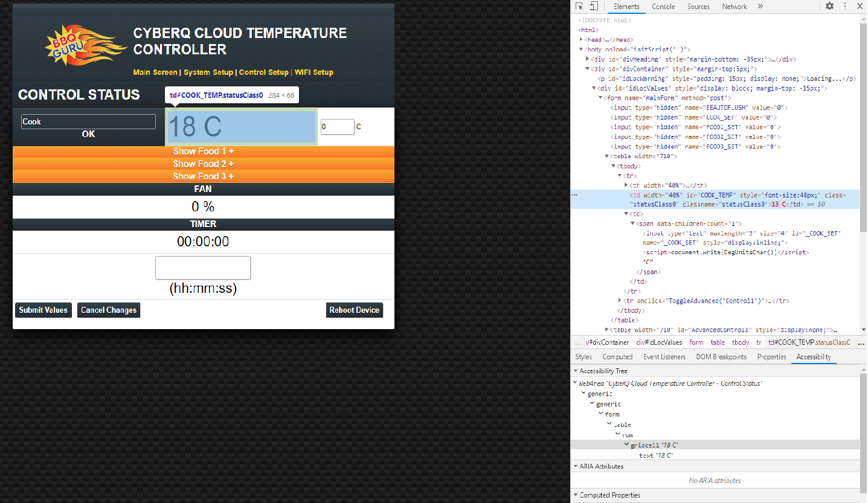Collapse the Computed Properties section

pyautogui.click(x=575, y=495)
